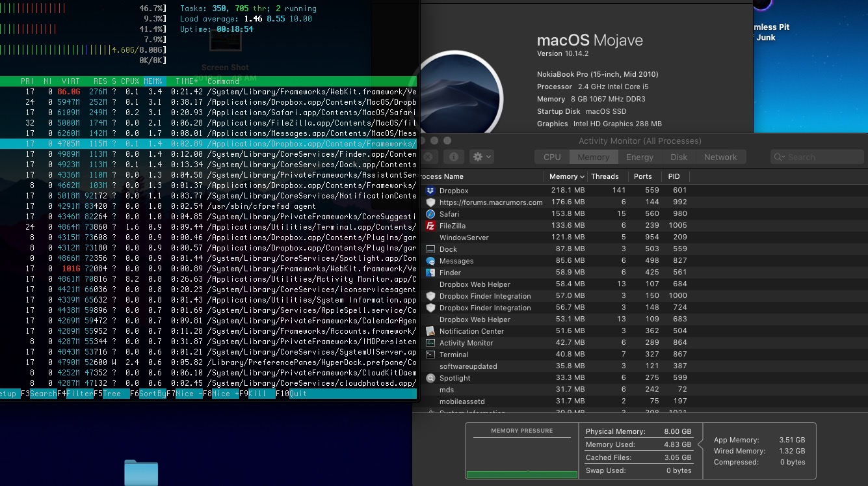Image resolution: width=868 pixels, height=486 pixels.
Task: Click the Notification Center process icon
Action: pyautogui.click(x=430, y=331)
